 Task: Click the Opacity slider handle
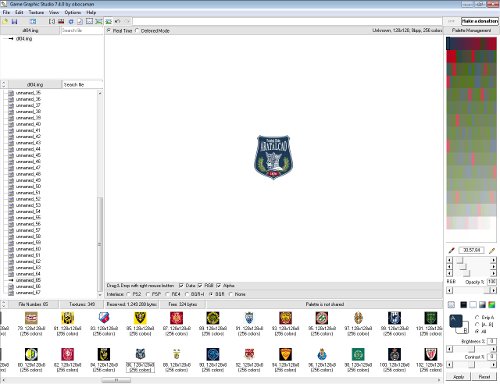point(488,291)
